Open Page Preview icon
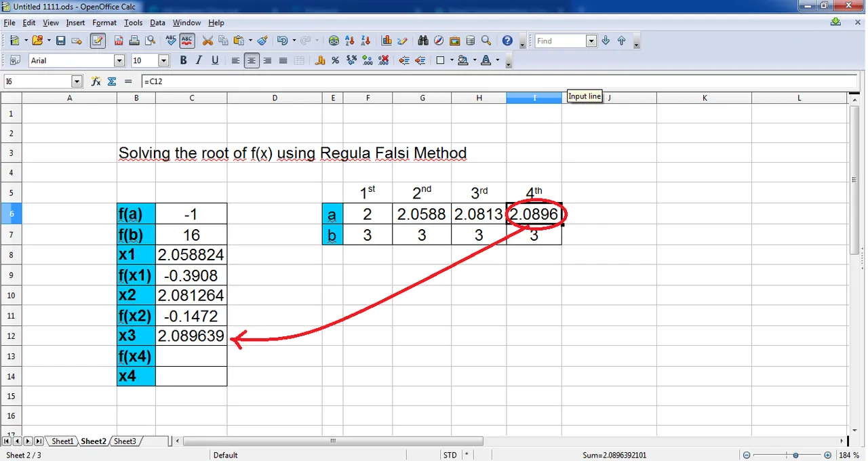Image resolution: width=868 pixels, height=461 pixels. [151, 41]
